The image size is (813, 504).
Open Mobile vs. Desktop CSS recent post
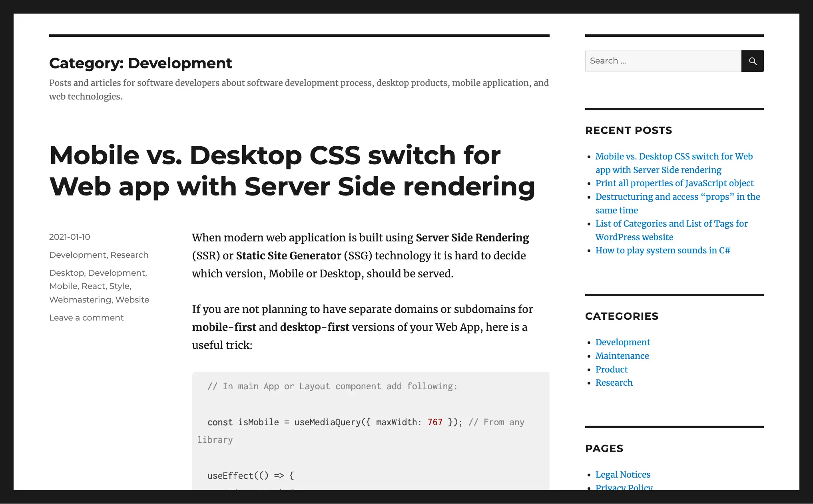(x=674, y=163)
